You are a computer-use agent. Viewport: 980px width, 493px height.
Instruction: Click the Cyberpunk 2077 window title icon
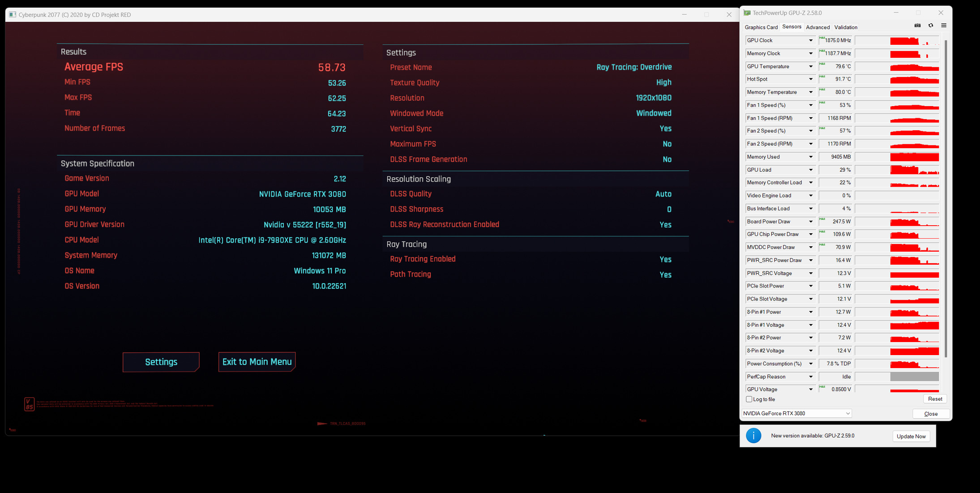click(13, 15)
